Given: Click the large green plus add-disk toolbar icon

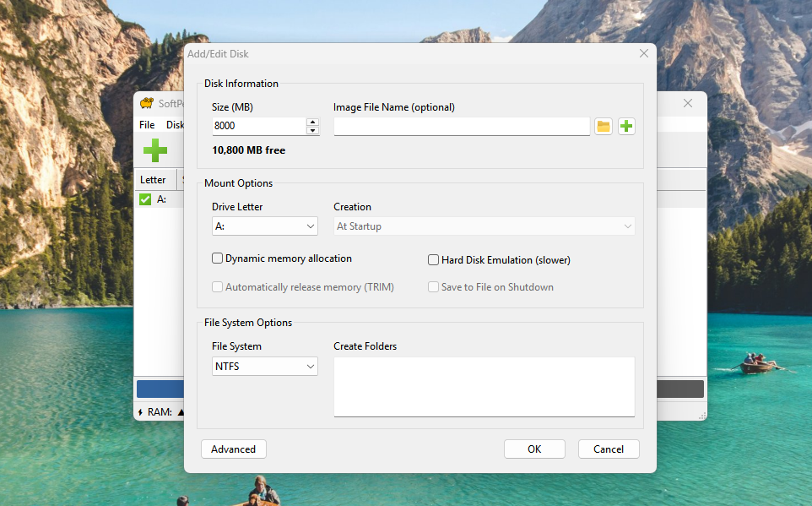Looking at the screenshot, I should click(154, 150).
